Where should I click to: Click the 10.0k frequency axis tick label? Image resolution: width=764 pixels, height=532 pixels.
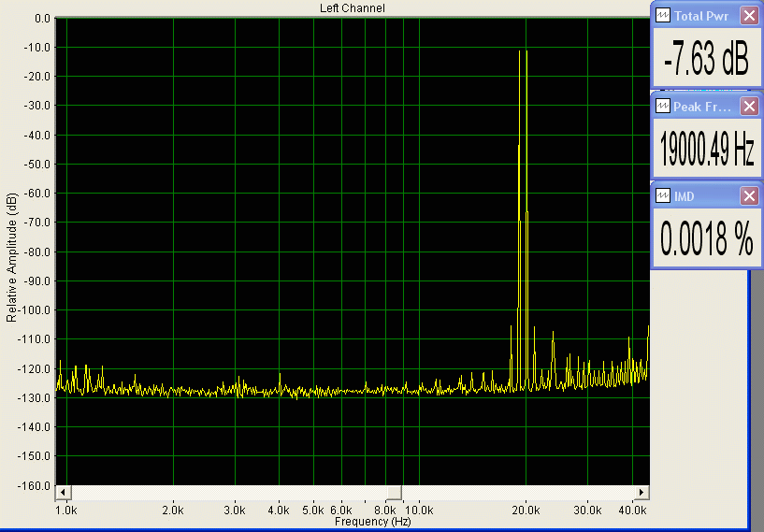tap(419, 510)
